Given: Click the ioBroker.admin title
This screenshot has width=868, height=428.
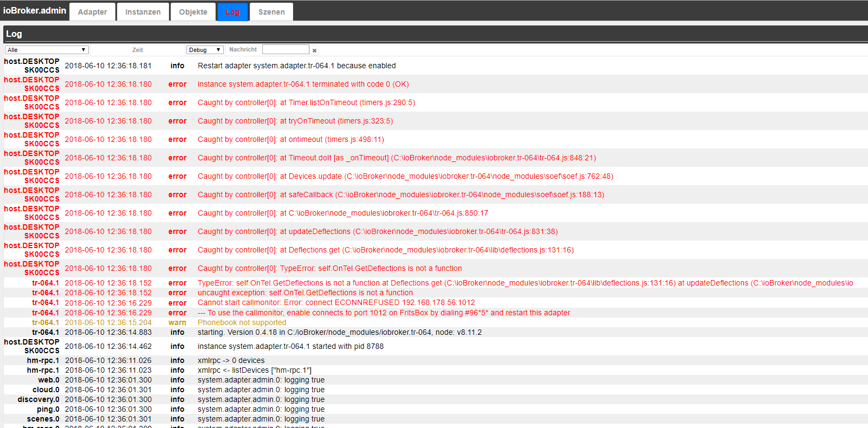Looking at the screenshot, I should click(x=35, y=10).
